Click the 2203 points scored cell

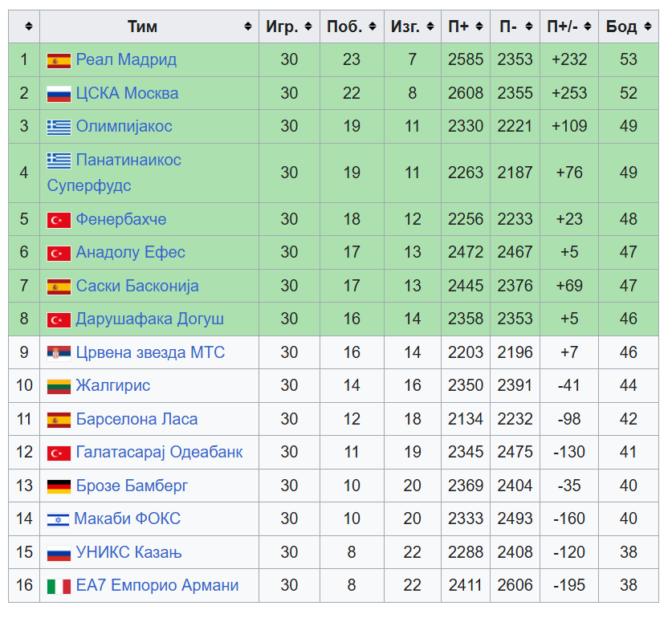pos(466,352)
